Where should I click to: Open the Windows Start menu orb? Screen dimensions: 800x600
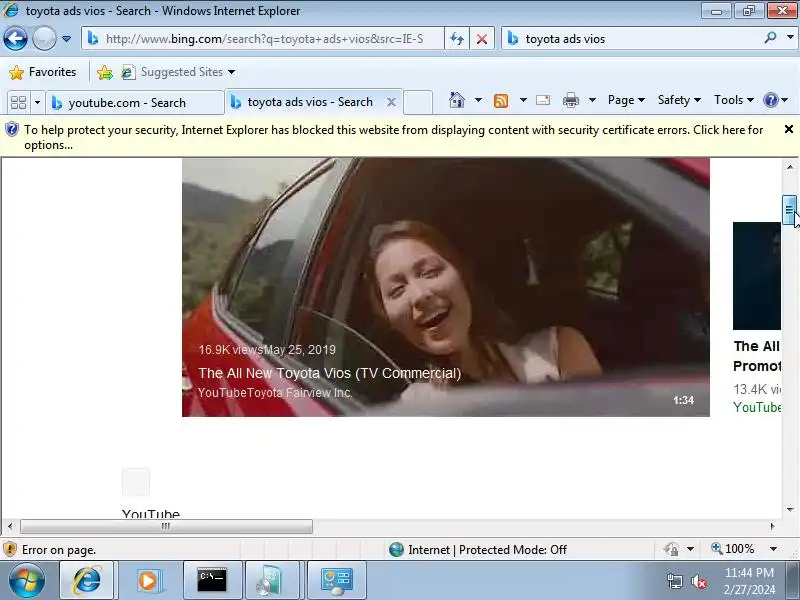click(26, 581)
